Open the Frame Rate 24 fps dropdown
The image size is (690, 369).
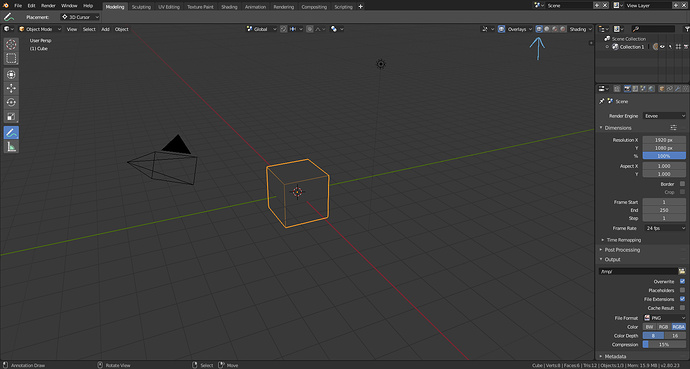[x=664, y=228]
